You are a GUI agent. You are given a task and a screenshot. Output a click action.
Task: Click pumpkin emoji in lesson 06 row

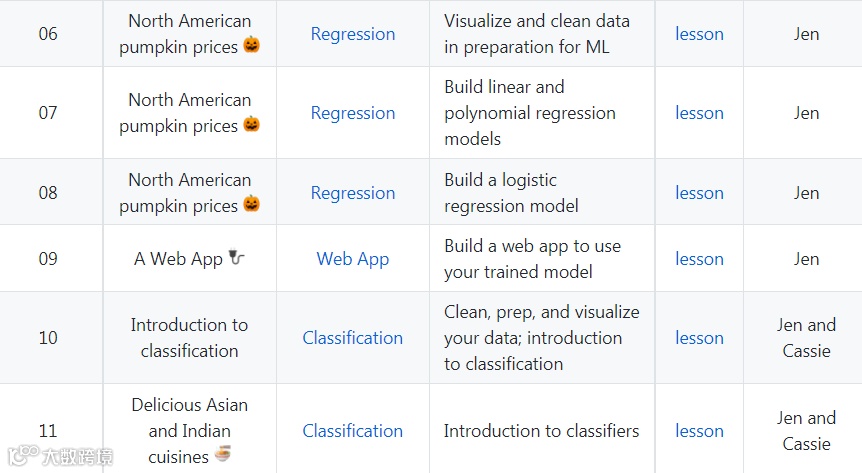251,45
